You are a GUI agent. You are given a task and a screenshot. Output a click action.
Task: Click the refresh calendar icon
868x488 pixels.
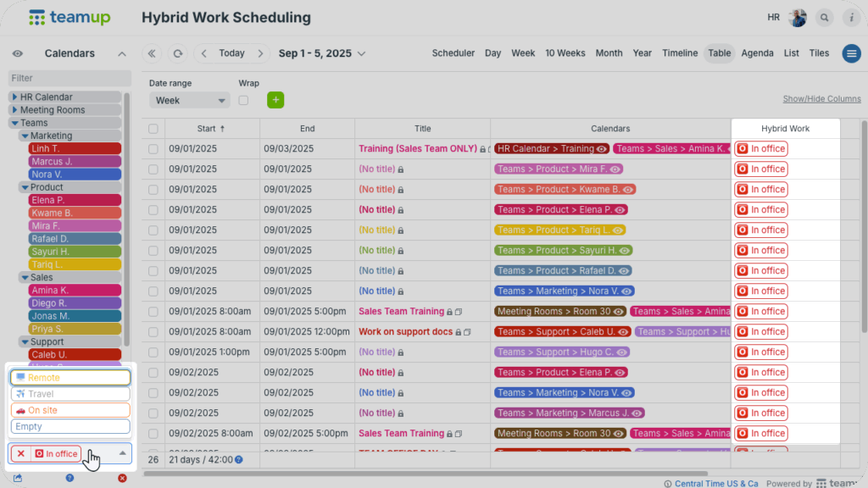[177, 53]
